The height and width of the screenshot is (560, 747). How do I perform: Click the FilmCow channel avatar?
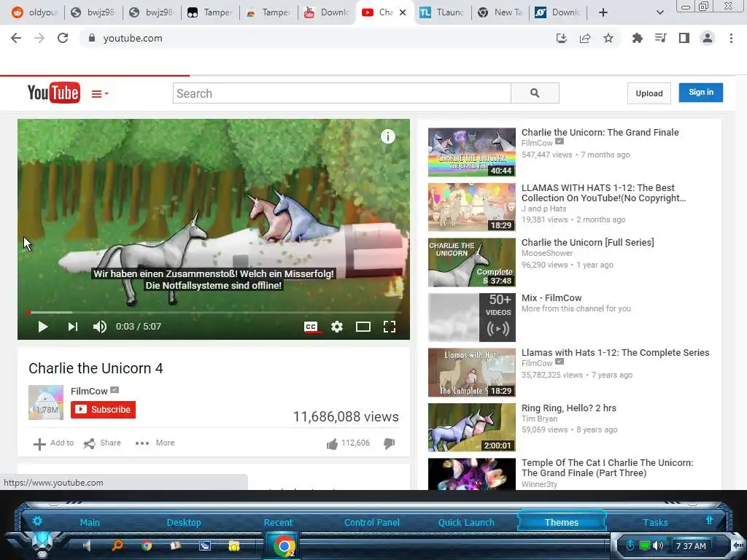tap(46, 402)
